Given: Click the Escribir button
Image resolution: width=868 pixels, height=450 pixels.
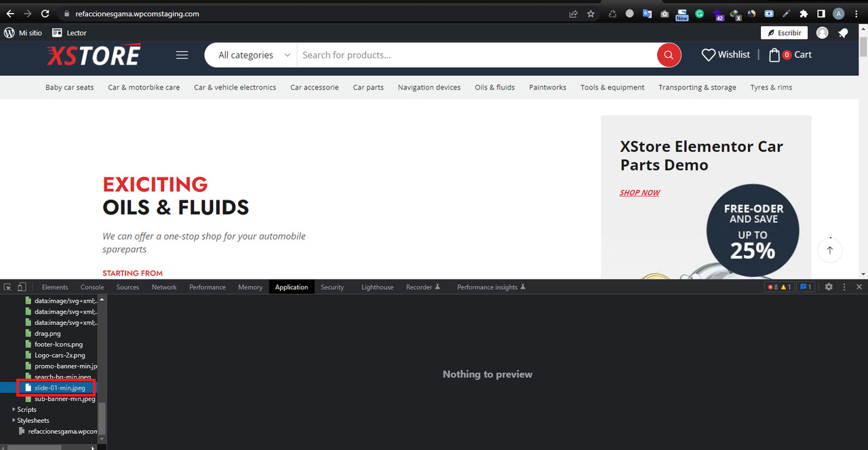Looking at the screenshot, I should 784,33.
